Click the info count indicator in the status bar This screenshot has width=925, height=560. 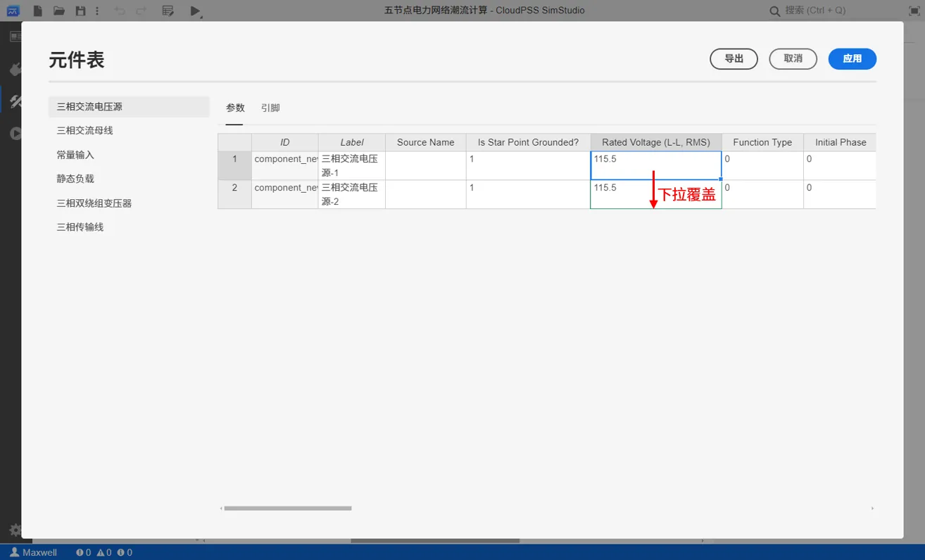point(125,552)
